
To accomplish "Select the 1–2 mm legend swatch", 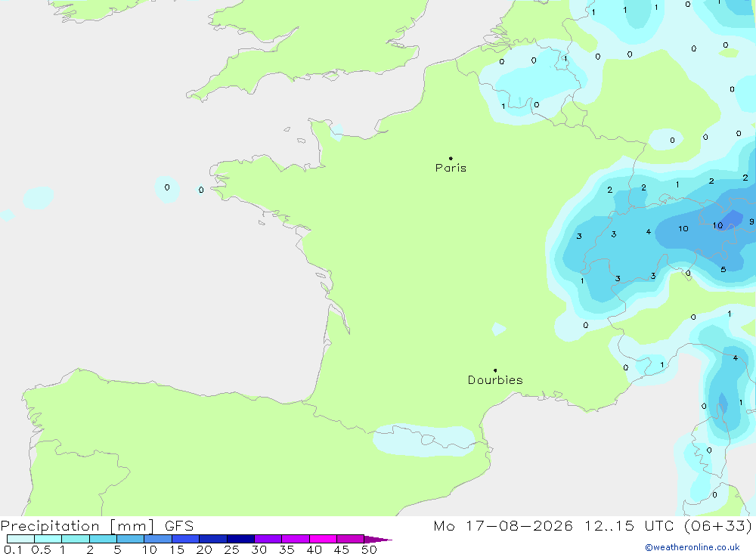I will pyautogui.click(x=76, y=539).
